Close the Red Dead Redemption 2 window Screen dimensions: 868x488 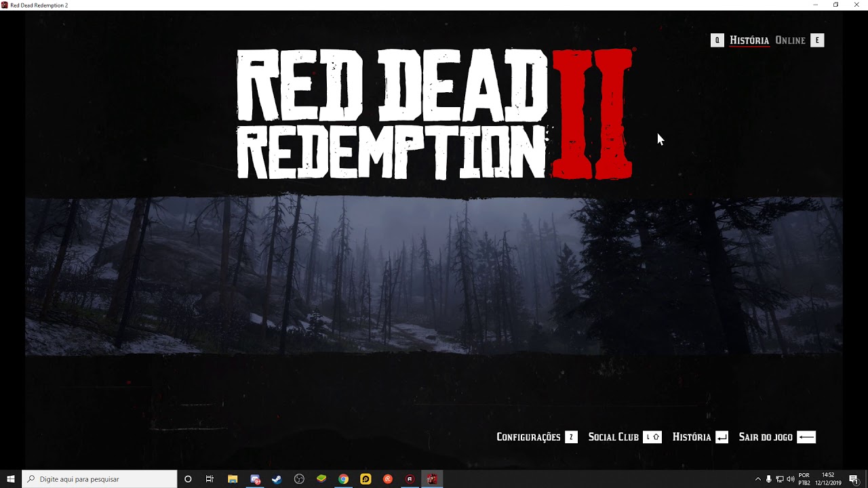(856, 5)
